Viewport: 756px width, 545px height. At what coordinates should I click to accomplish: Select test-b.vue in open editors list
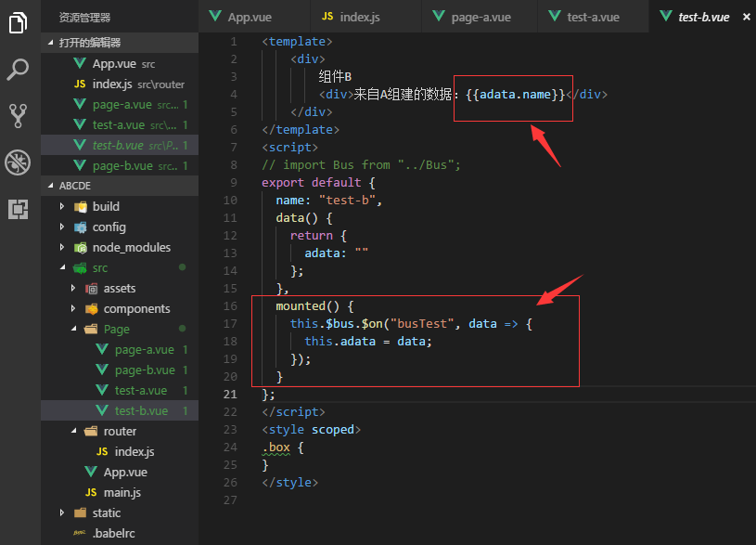click(120, 145)
